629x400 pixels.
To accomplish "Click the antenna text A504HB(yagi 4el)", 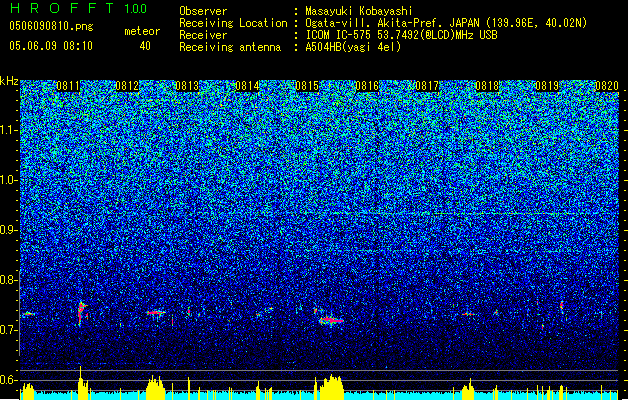I will (x=353, y=47).
